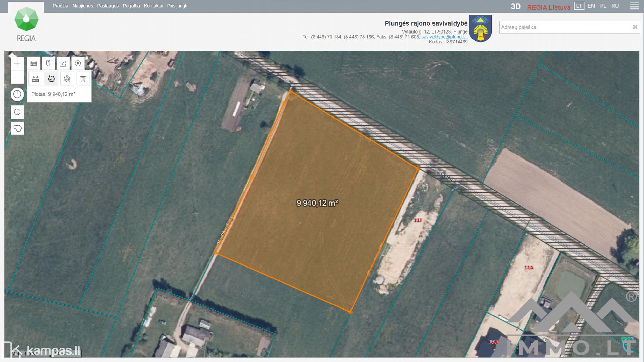Switch language to EN
The width and height of the screenshot is (644, 362).
click(591, 6)
